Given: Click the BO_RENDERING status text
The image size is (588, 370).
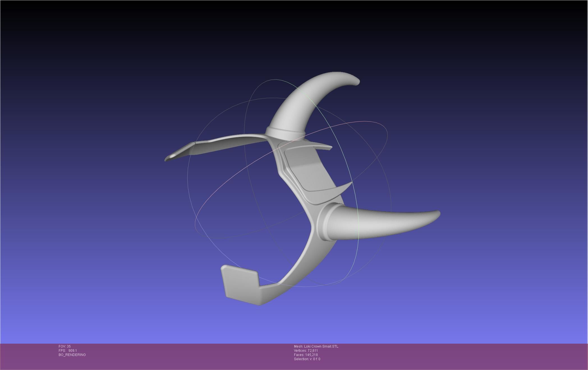Looking at the screenshot, I should click(x=72, y=355).
